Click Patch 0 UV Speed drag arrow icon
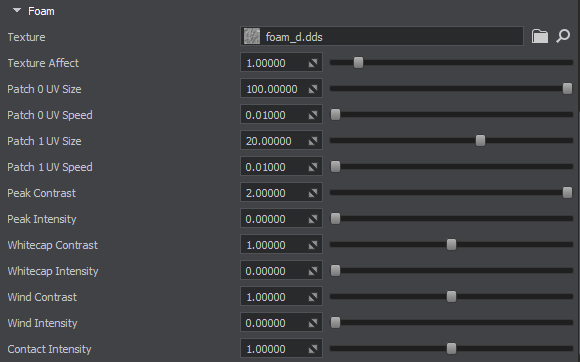Screen dimensions: 580x362 pyautogui.click(x=313, y=115)
